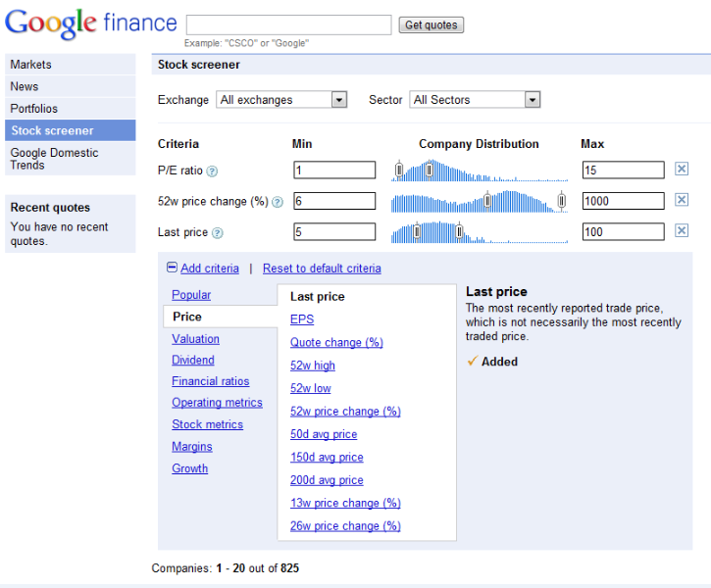Image resolution: width=711 pixels, height=588 pixels.
Task: Click the P/E ratio right slider handle
Action: coord(429,170)
